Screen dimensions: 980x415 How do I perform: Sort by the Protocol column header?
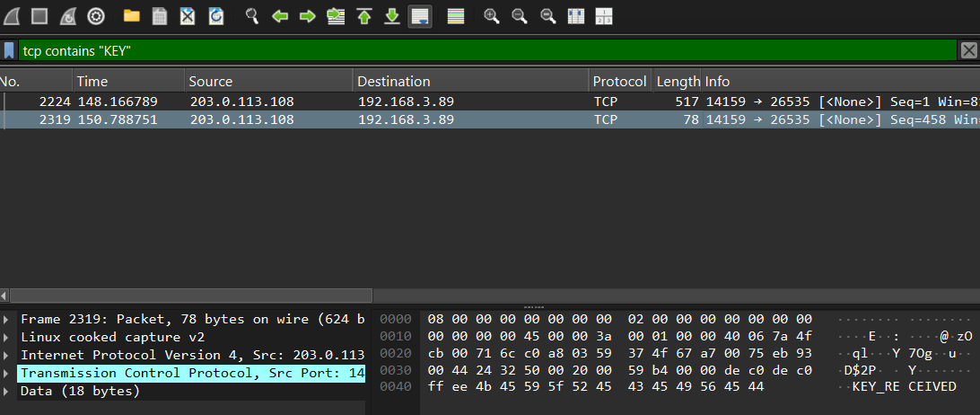(620, 82)
